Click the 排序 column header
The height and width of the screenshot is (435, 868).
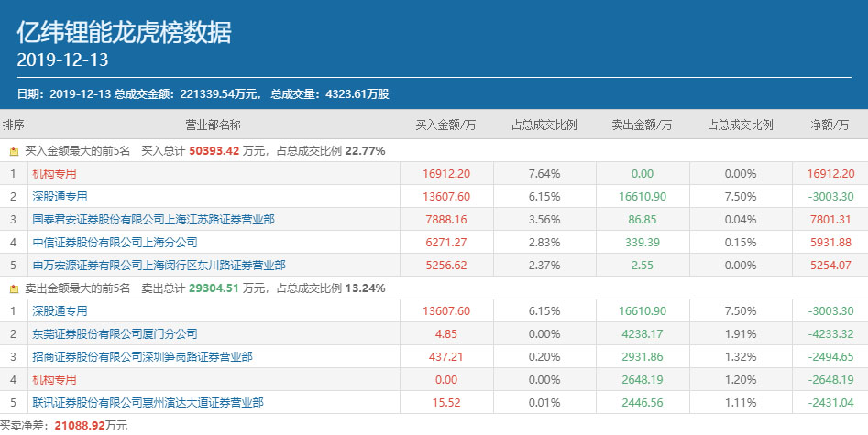click(14, 125)
